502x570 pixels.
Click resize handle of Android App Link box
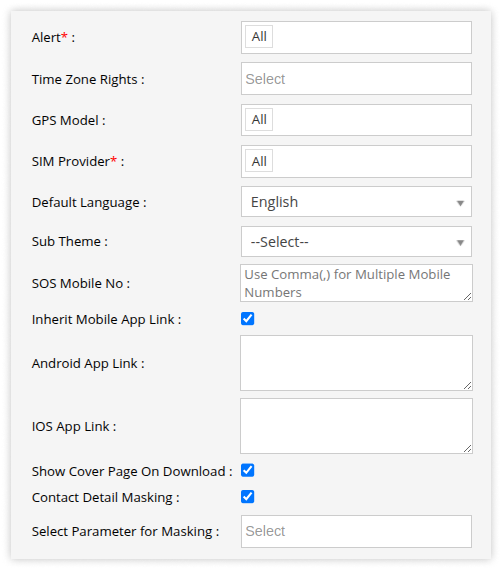468,386
